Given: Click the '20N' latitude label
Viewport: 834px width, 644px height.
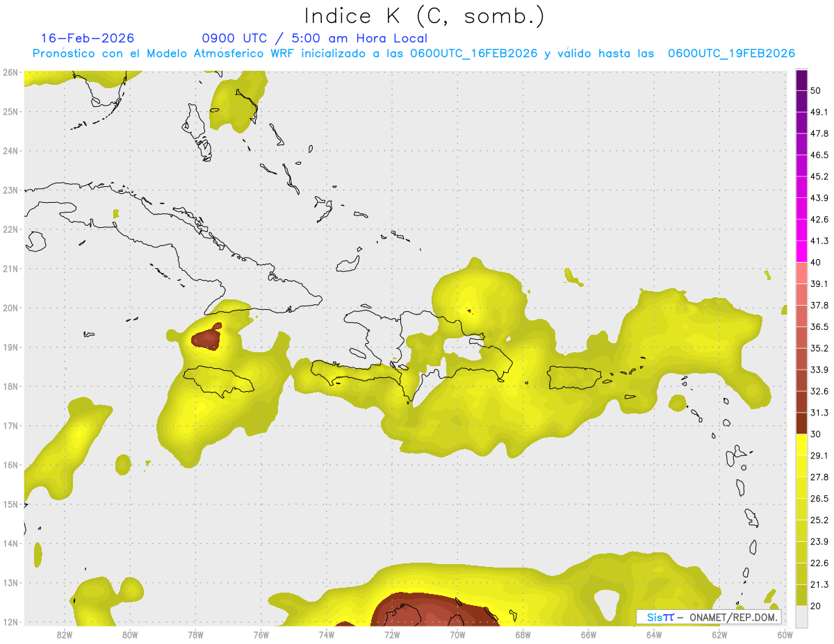Looking at the screenshot, I should pyautogui.click(x=10, y=308).
